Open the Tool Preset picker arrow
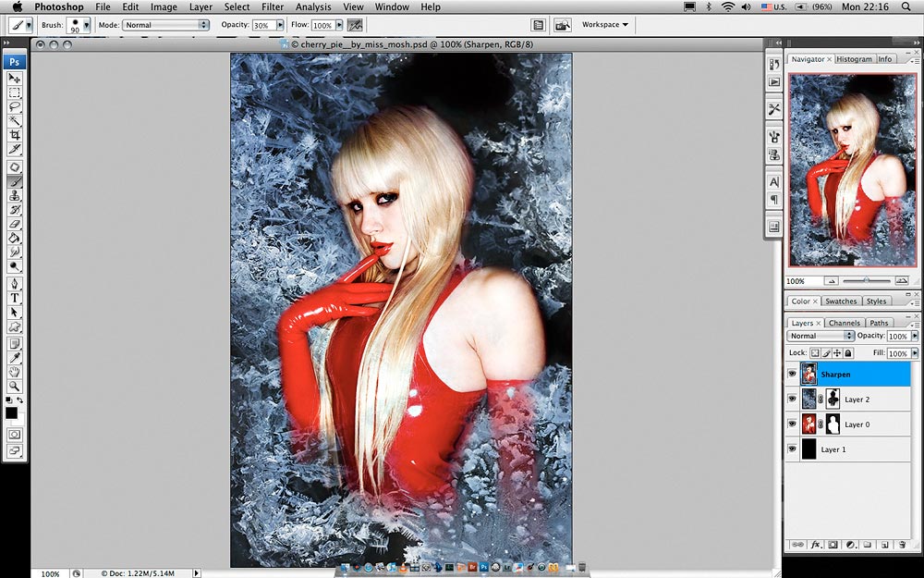 [x=29, y=25]
